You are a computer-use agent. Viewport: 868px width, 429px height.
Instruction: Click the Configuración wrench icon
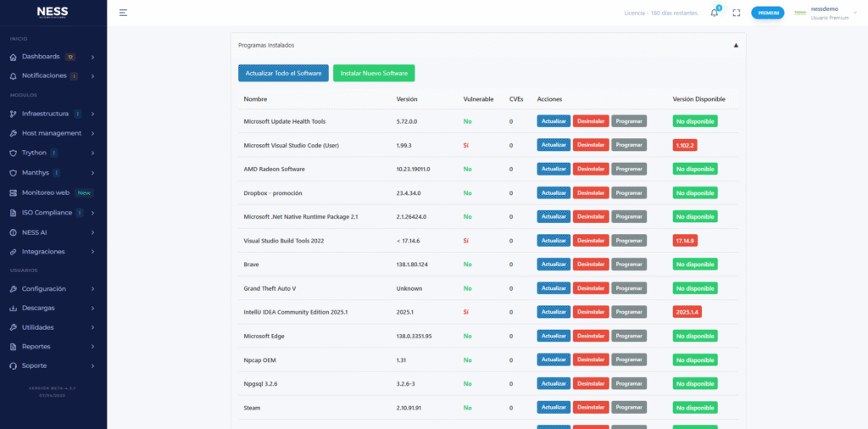click(14, 289)
